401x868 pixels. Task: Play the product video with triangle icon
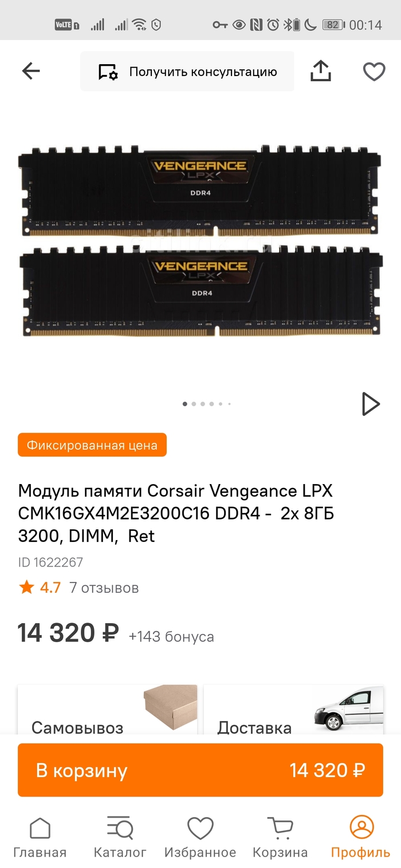[x=371, y=404]
